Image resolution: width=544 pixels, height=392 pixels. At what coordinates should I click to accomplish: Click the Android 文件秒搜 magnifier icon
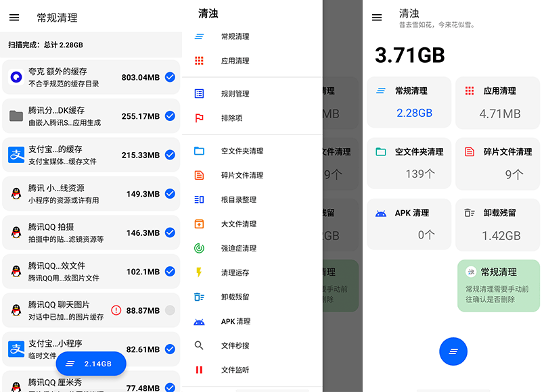coord(199,345)
